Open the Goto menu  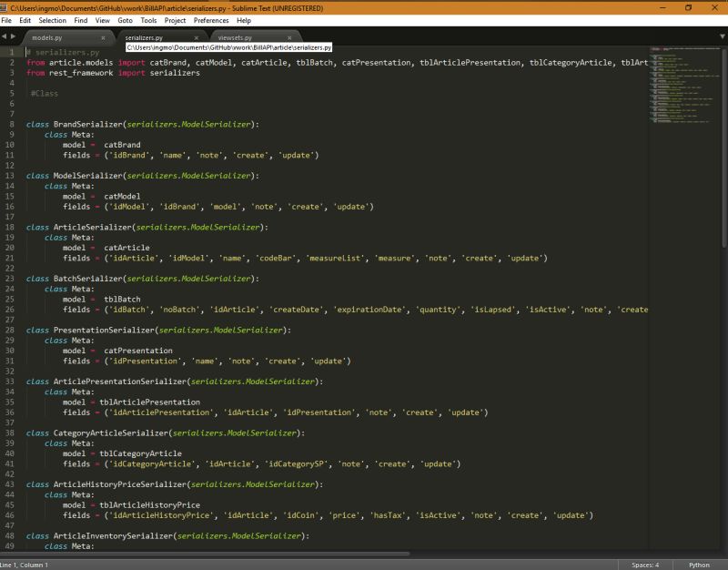(x=126, y=19)
